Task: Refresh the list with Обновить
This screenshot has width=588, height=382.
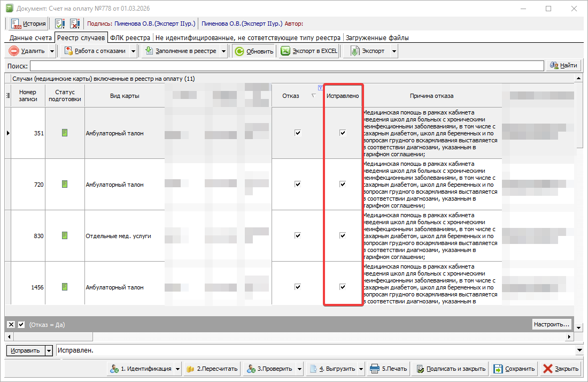Action: pyautogui.click(x=254, y=51)
